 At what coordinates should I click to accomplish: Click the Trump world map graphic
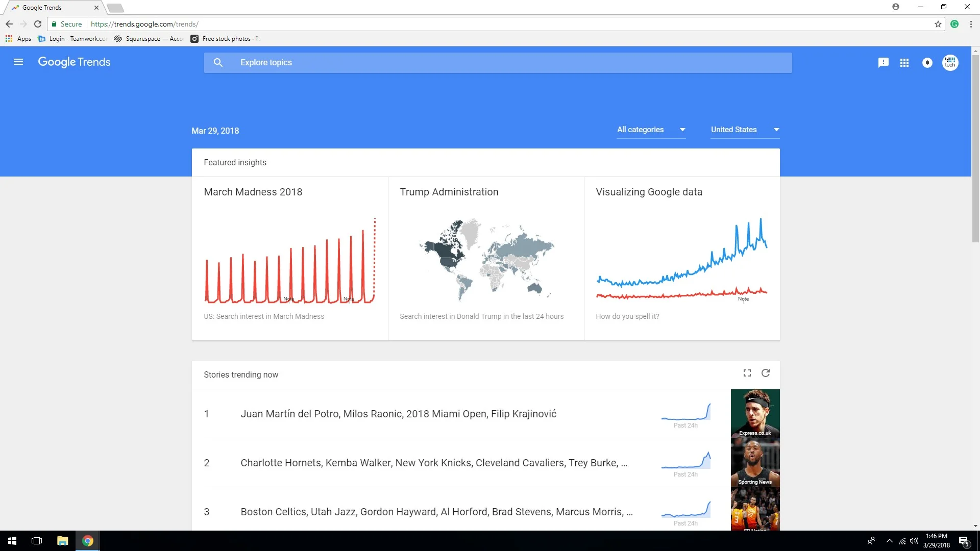coord(486,261)
